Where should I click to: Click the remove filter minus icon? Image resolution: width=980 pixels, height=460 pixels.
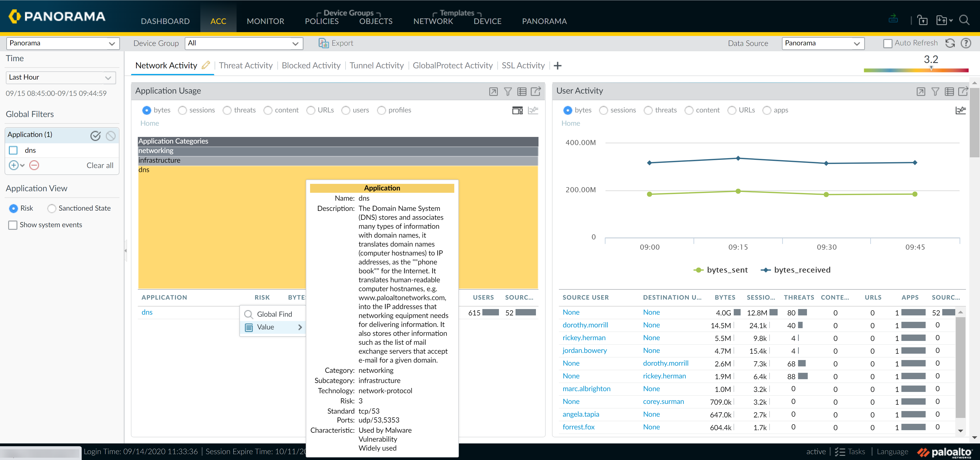coord(34,165)
